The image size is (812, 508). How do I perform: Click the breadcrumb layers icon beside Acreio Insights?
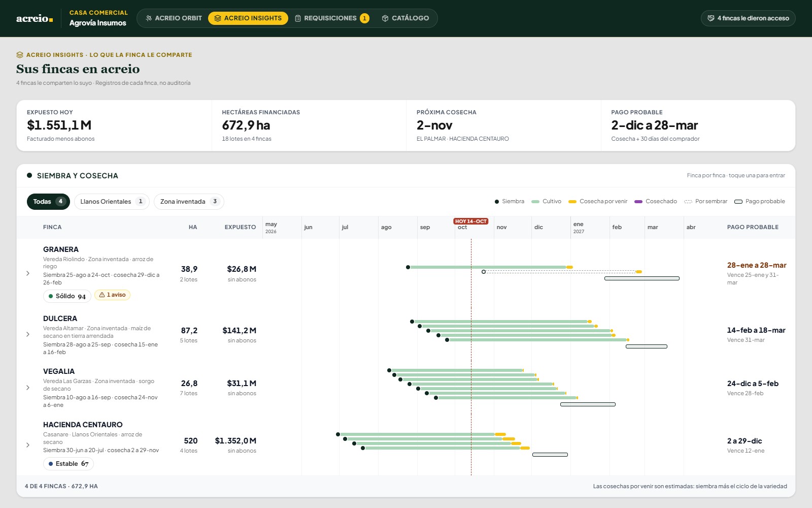(20, 55)
